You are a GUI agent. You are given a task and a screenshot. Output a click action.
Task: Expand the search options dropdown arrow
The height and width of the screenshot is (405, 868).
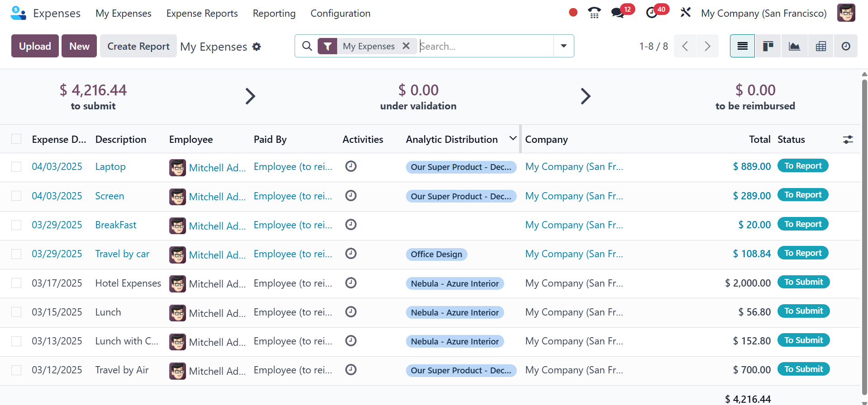click(x=563, y=46)
